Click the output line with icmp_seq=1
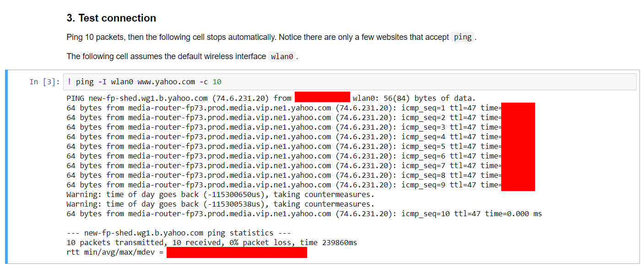644x268 pixels. pos(301,108)
